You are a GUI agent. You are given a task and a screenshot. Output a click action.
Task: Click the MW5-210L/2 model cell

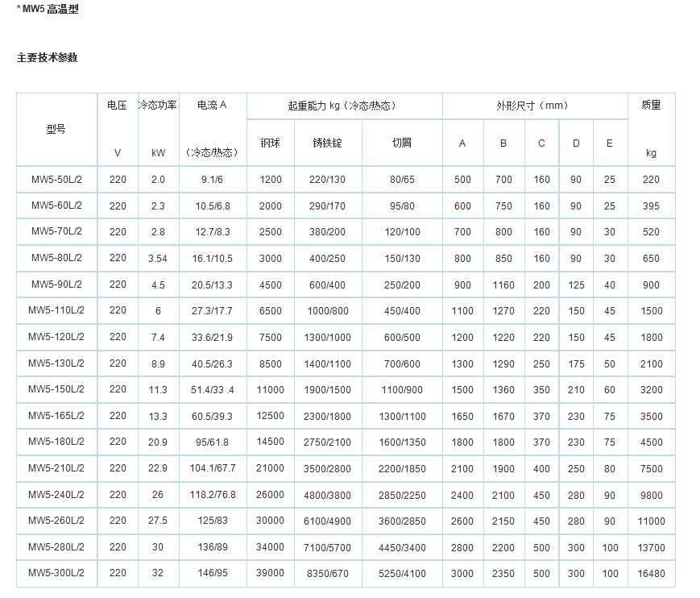pos(56,468)
